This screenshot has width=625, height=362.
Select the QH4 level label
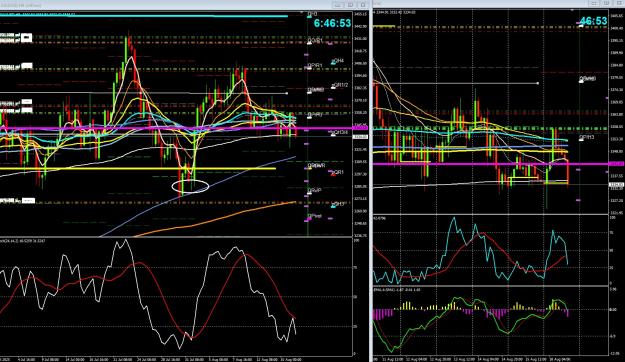[337, 61]
